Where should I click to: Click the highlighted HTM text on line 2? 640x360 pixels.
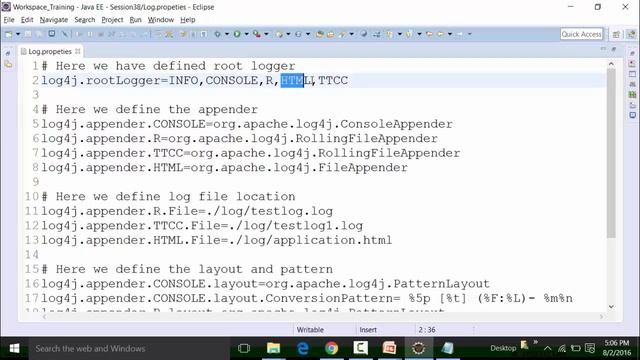[292, 80]
